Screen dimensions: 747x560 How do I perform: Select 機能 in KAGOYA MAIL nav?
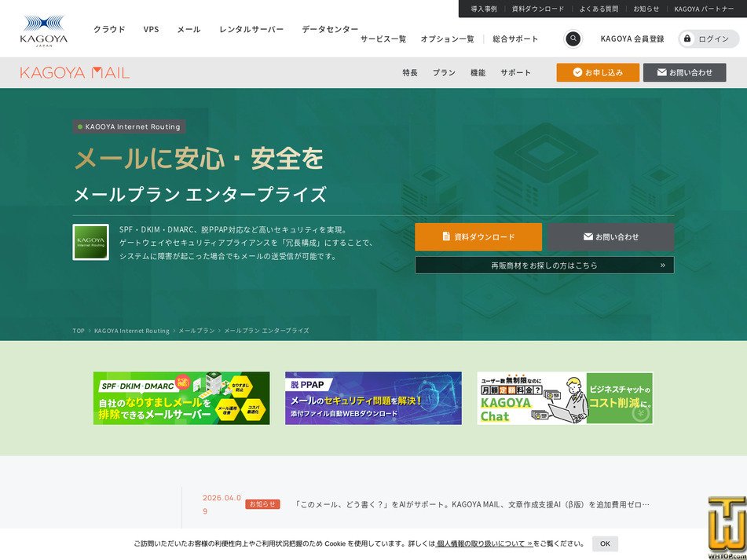click(x=478, y=72)
